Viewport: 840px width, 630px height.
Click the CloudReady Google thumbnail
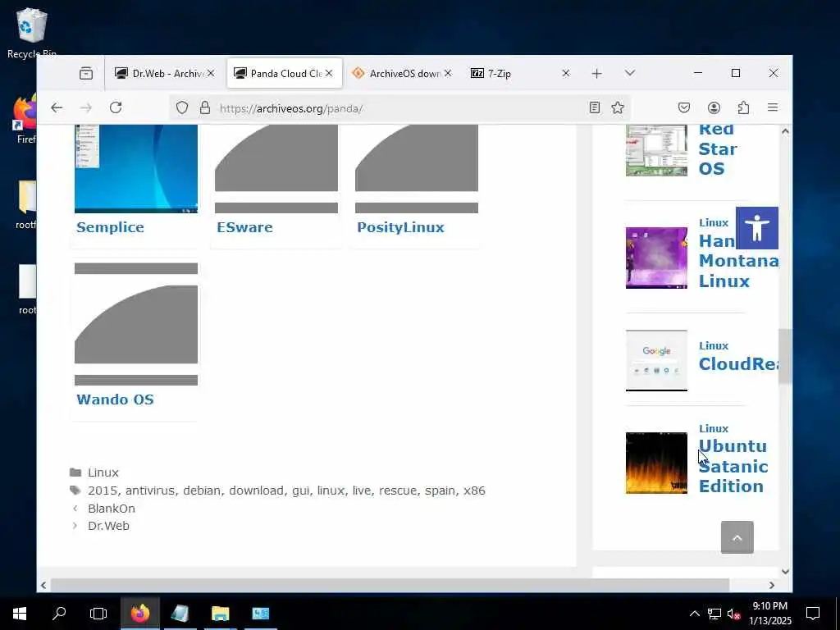656,361
